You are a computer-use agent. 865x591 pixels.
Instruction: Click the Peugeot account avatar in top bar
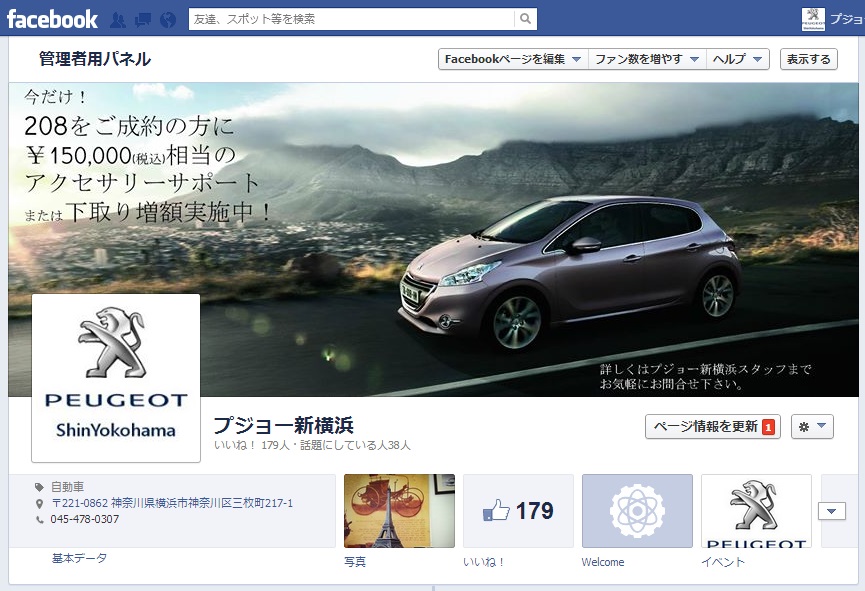pos(814,19)
